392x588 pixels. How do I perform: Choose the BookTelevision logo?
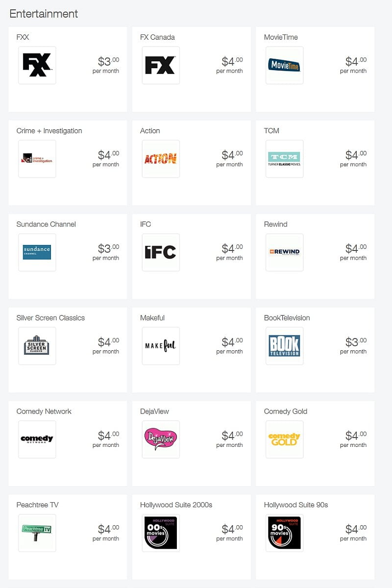pyautogui.click(x=285, y=346)
